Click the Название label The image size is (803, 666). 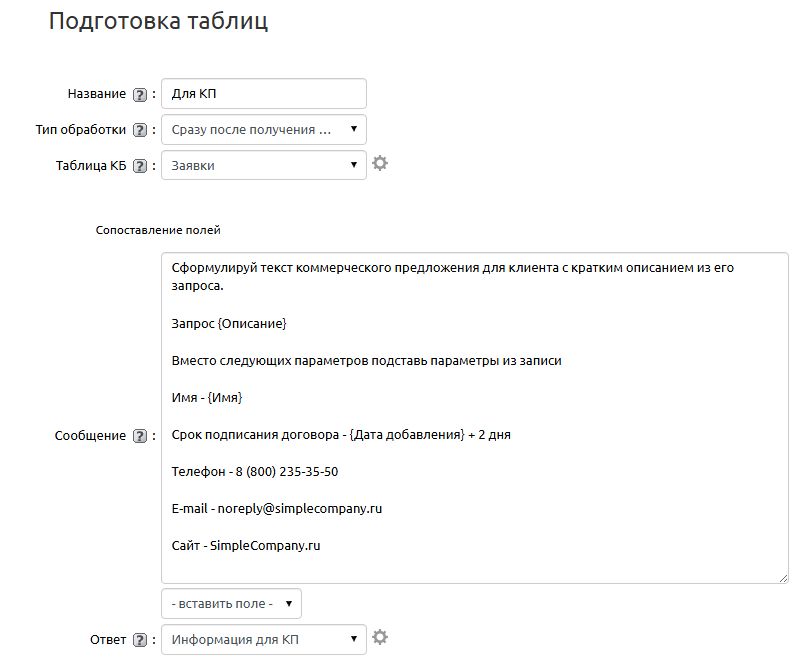click(97, 94)
